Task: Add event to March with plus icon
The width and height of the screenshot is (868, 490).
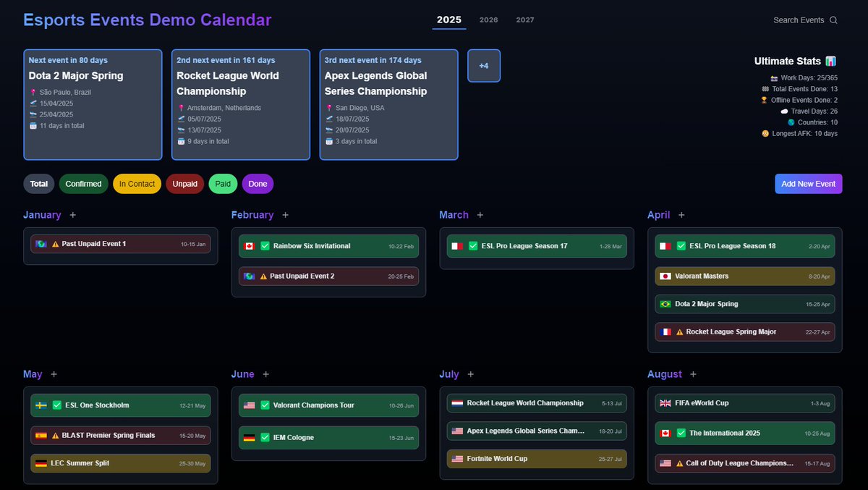Action: [x=480, y=215]
